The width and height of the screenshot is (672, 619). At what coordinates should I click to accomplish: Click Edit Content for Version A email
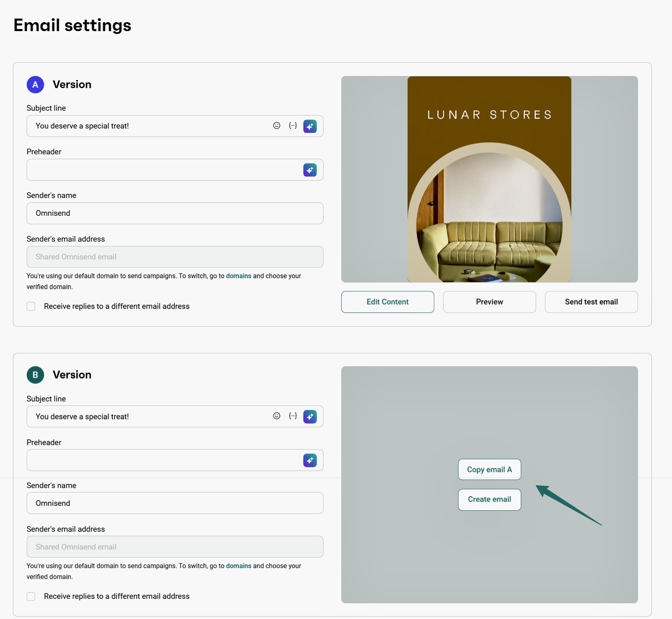[387, 302]
